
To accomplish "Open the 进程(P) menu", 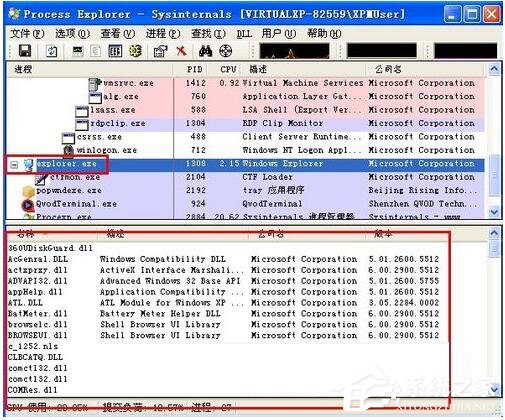I will click(x=163, y=34).
